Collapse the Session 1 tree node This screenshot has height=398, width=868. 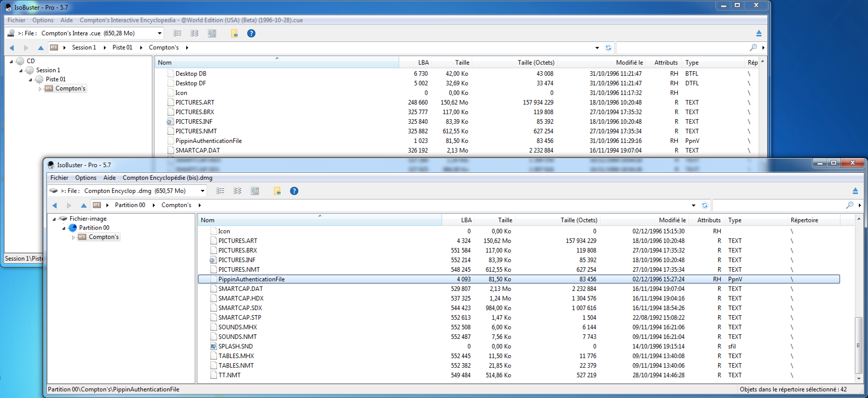[x=21, y=70]
